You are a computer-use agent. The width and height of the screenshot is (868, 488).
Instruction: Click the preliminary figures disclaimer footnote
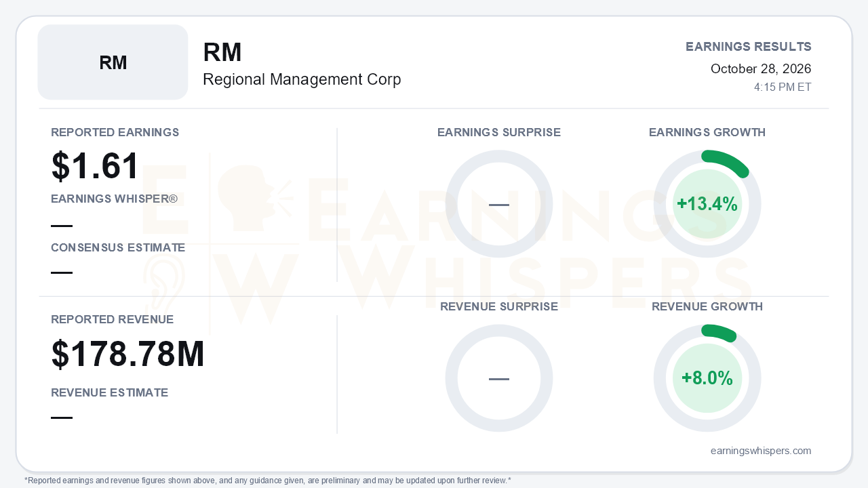coord(268,481)
